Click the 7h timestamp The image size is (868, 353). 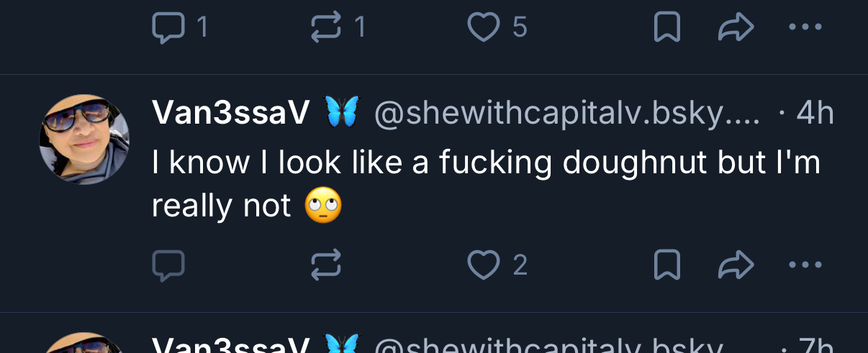[x=814, y=346]
